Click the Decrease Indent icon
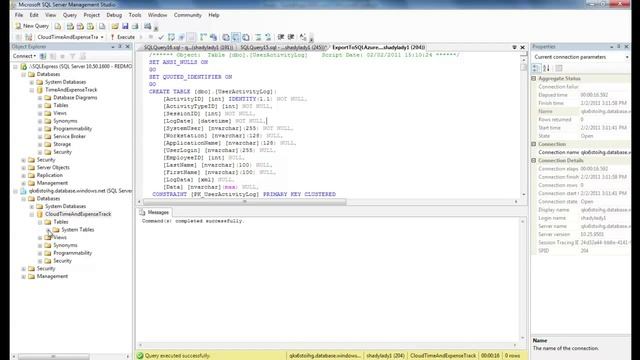 (x=280, y=37)
